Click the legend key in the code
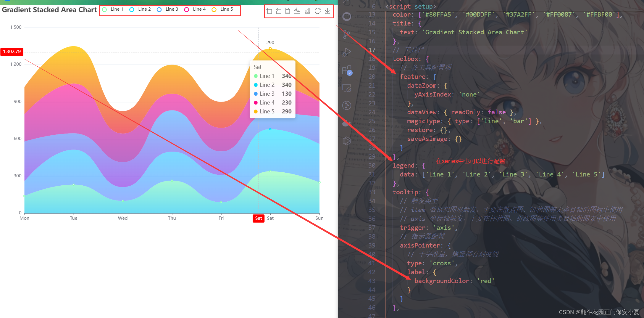This screenshot has width=644, height=318. (403, 166)
